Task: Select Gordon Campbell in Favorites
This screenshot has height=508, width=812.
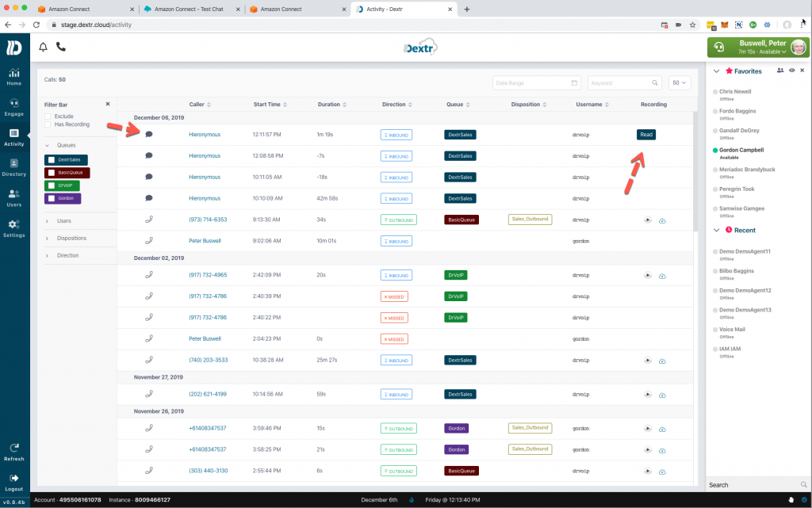Action: pyautogui.click(x=741, y=150)
